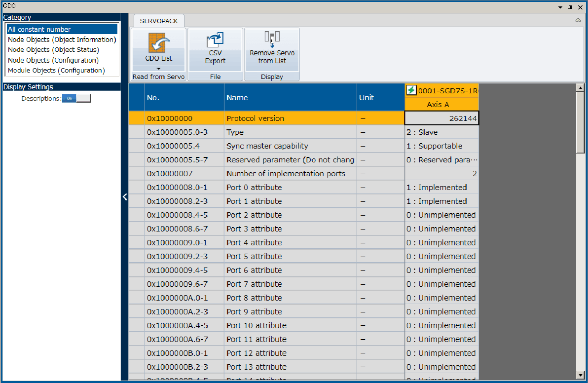Select the Port 0 attribute row
The image size is (588, 383).
tap(254, 188)
